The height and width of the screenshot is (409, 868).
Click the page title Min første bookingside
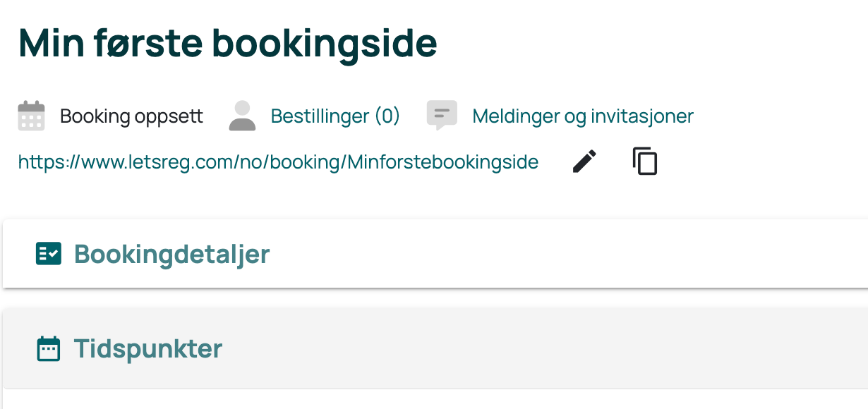(x=228, y=44)
